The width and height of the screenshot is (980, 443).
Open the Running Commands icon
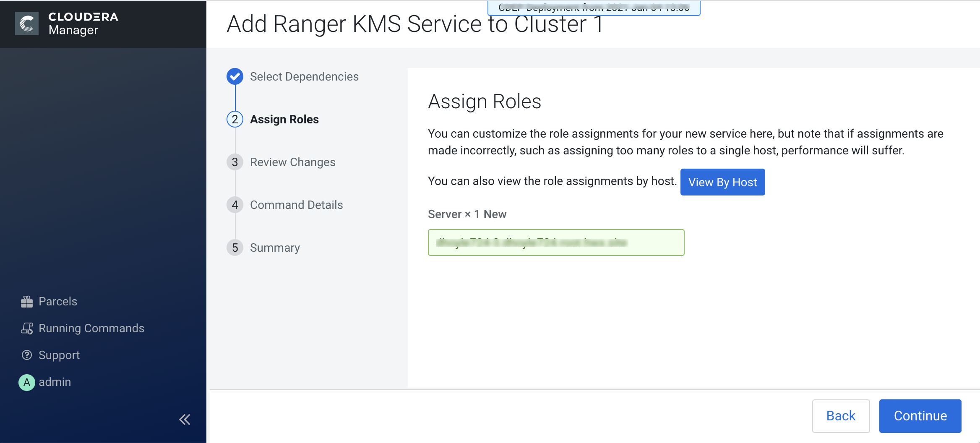click(x=27, y=328)
